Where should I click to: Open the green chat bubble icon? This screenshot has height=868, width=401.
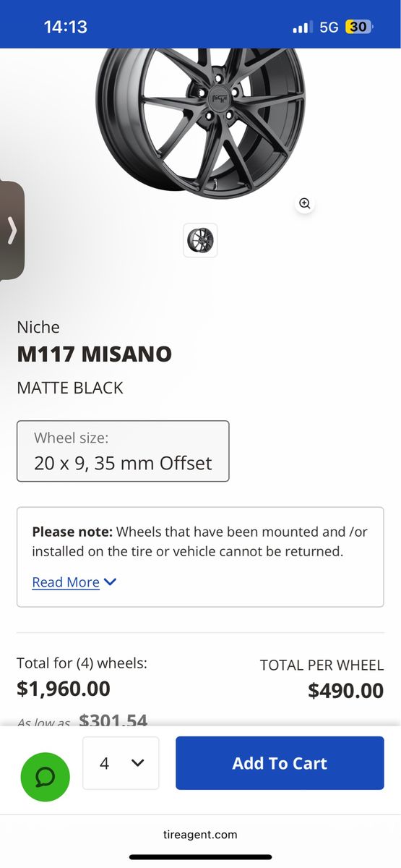(x=45, y=777)
